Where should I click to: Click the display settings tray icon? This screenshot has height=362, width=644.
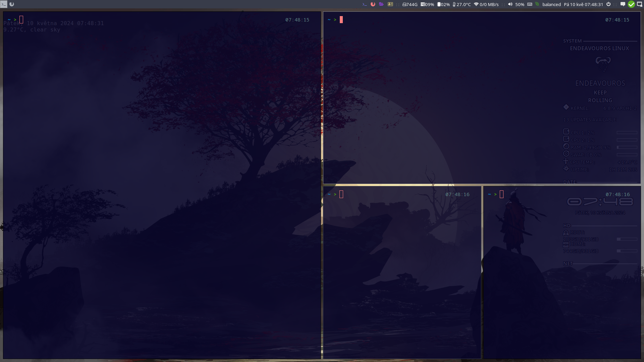[x=639, y=4]
